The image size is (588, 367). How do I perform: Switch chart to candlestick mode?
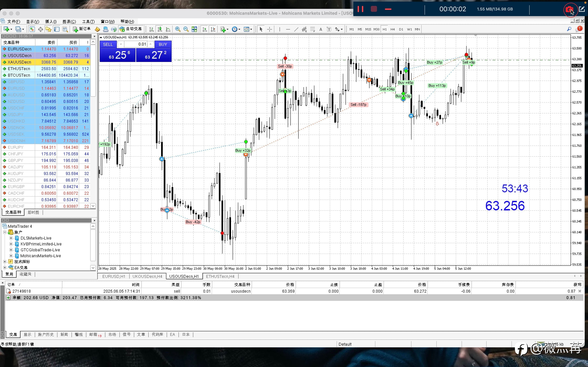[160, 29]
